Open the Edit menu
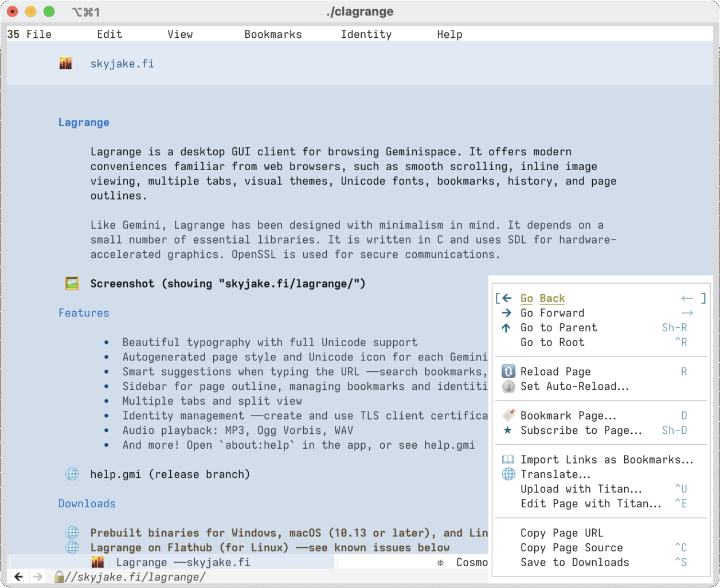The height and width of the screenshot is (588, 720). click(109, 34)
